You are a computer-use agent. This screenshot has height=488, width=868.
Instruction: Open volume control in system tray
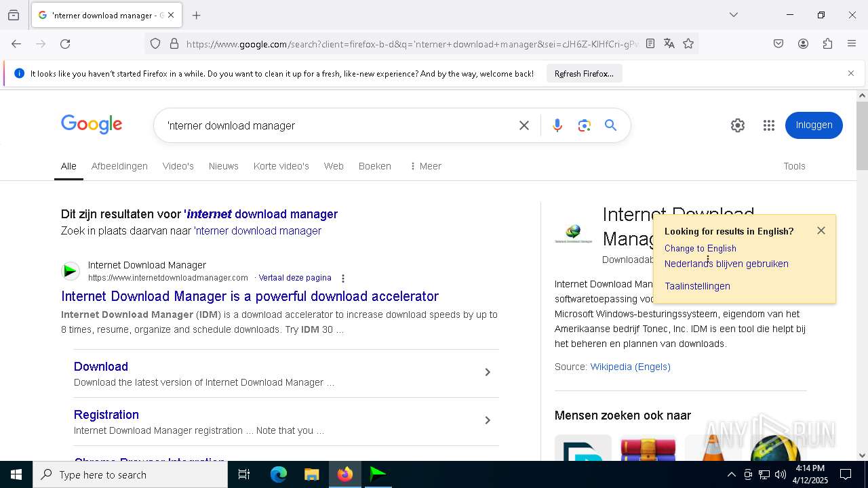781,474
